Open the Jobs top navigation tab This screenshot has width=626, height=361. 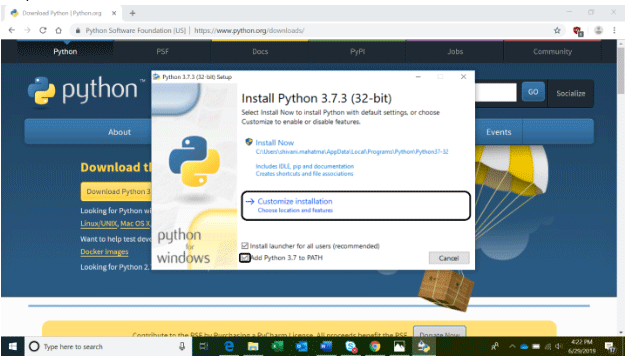(455, 52)
